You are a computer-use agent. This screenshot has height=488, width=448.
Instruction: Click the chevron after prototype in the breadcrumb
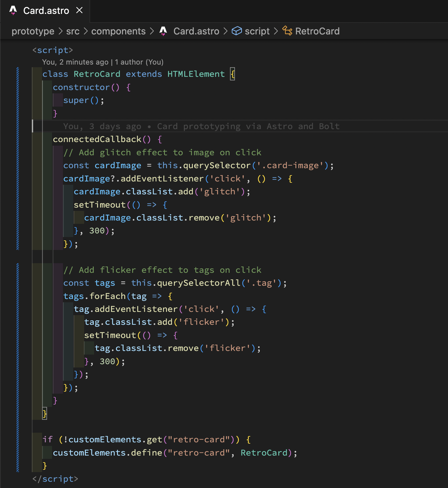click(60, 31)
